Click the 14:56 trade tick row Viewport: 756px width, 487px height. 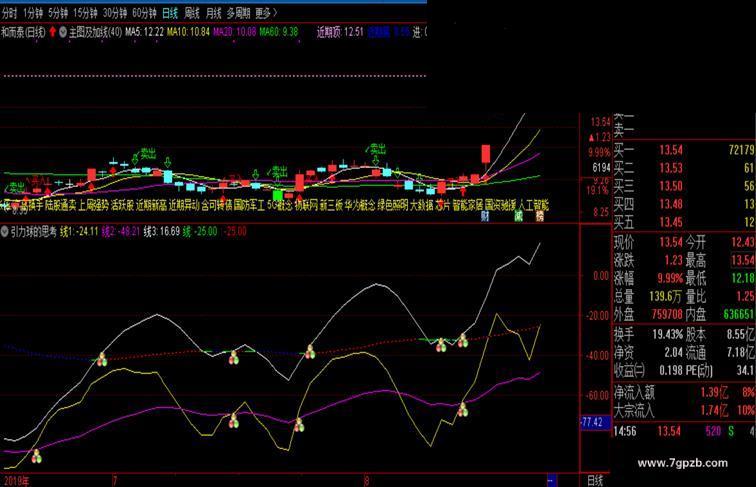pyautogui.click(x=684, y=431)
